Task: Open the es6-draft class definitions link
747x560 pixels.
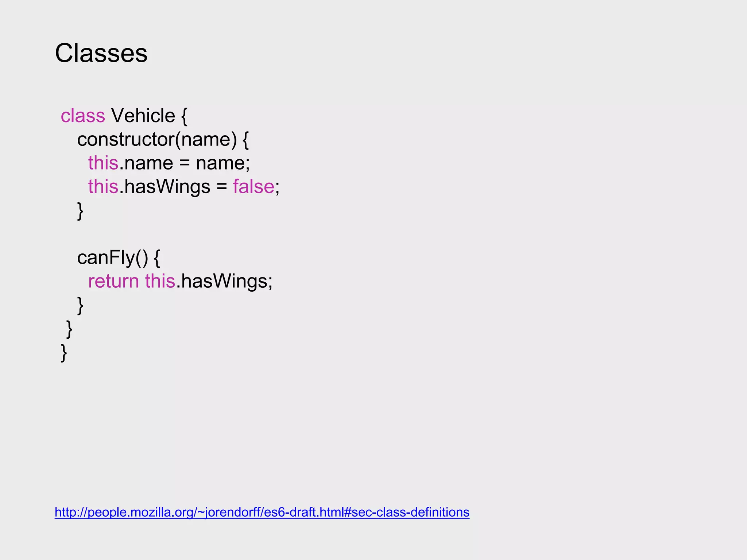Action: tap(262, 512)
